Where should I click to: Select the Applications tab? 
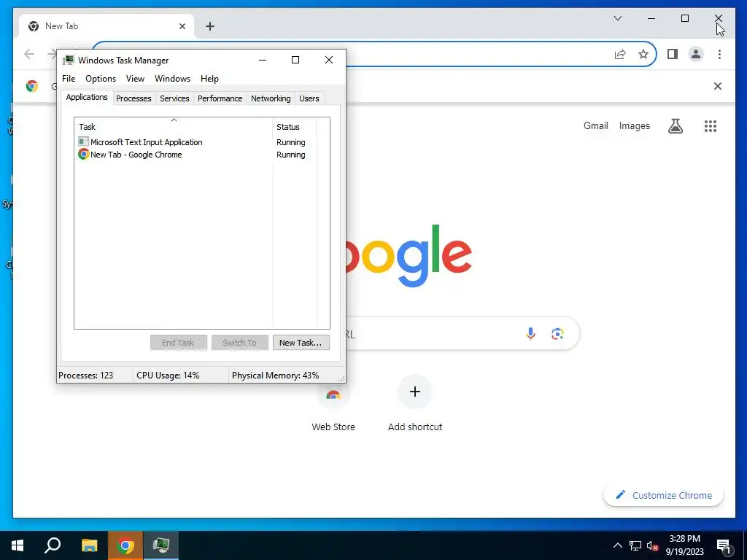click(87, 97)
